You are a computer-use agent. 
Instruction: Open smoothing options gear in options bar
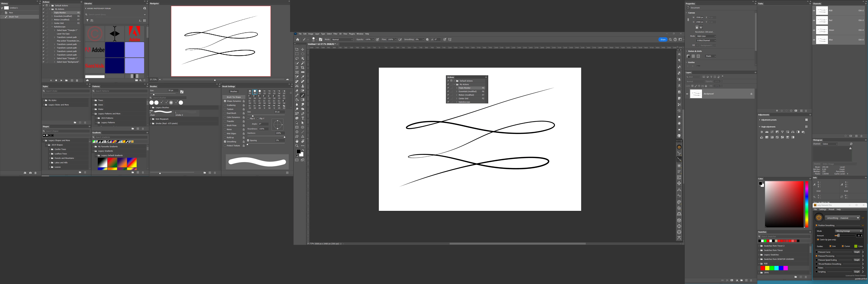coord(427,39)
